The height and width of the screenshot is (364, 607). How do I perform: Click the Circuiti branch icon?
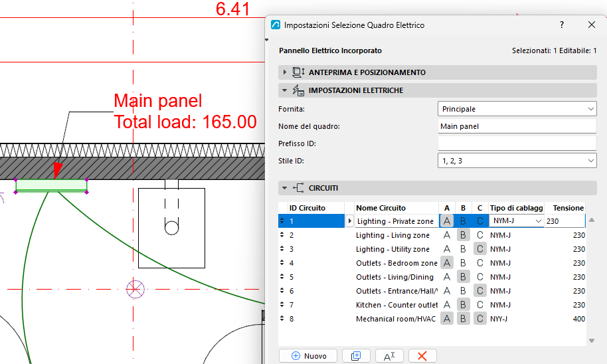tap(298, 188)
